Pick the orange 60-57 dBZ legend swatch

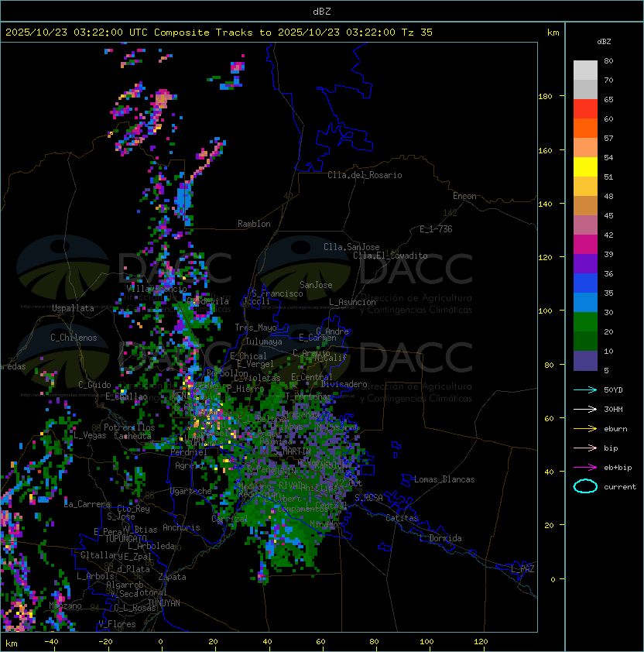click(x=585, y=128)
